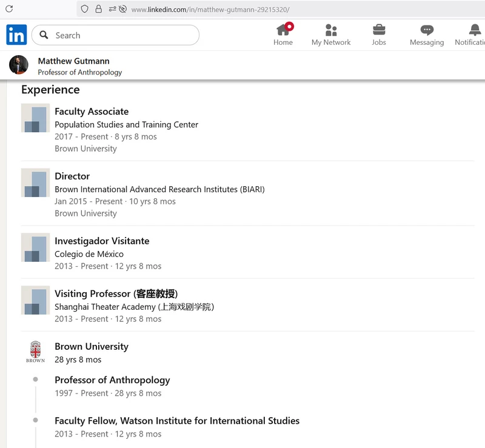Click 'Professor of Anthropology' headline under name
Image resolution: width=485 pixels, height=448 pixels.
[x=80, y=72]
